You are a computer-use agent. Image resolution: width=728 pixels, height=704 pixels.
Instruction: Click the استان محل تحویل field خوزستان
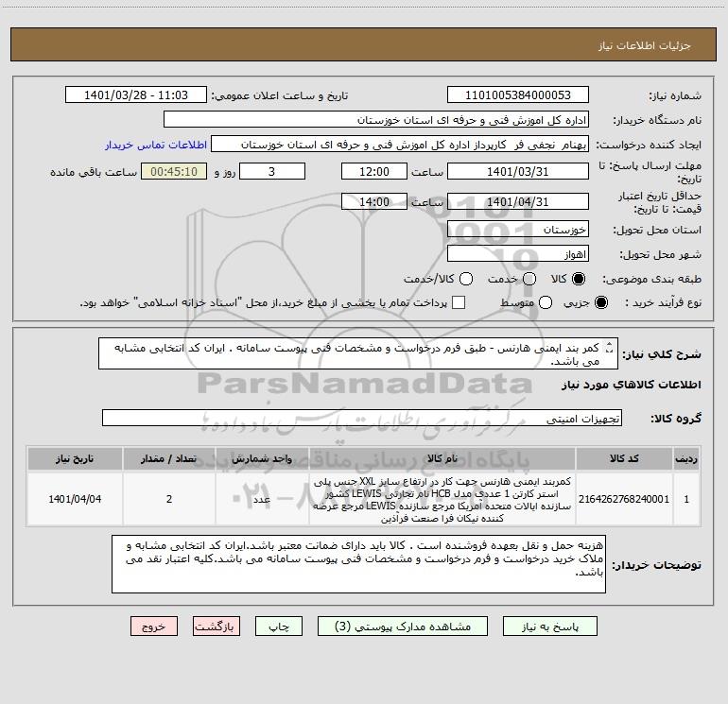click(518, 229)
